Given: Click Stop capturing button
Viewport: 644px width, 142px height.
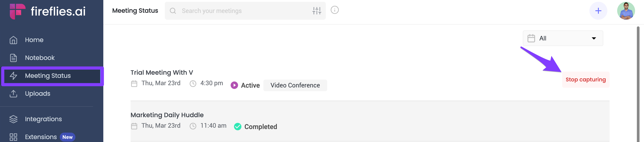Looking at the screenshot, I should [x=585, y=80].
